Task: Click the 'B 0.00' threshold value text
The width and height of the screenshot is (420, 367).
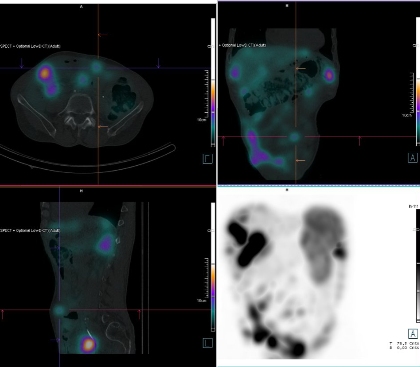Action: tap(404, 348)
